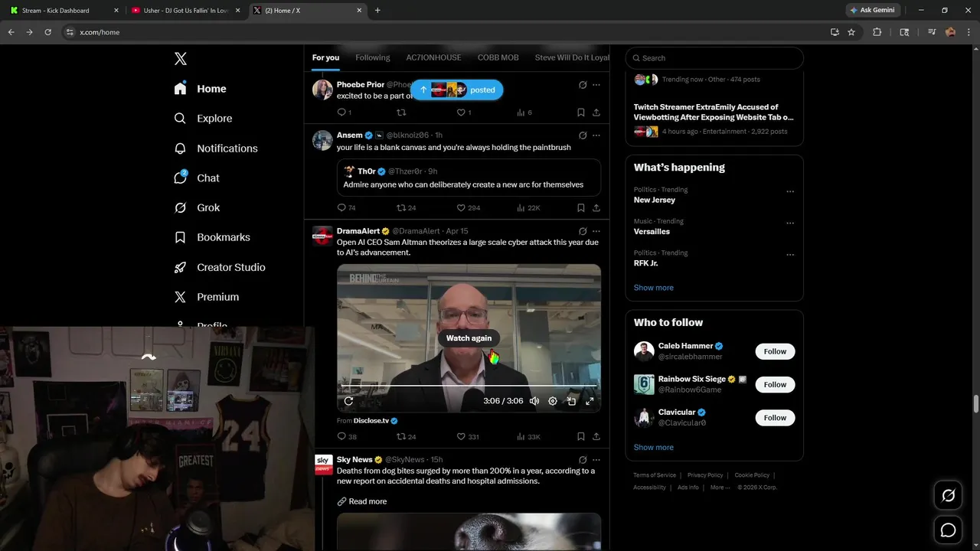Screen dimensions: 980x551
Task: Switch to Steve Will Do It Loyal tab
Action: tap(572, 57)
